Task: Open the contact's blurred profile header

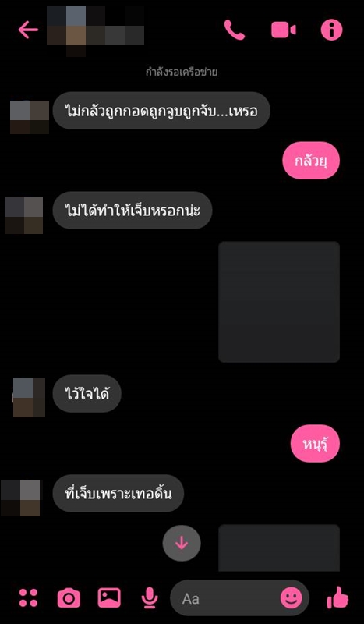Action: pyautogui.click(x=95, y=31)
